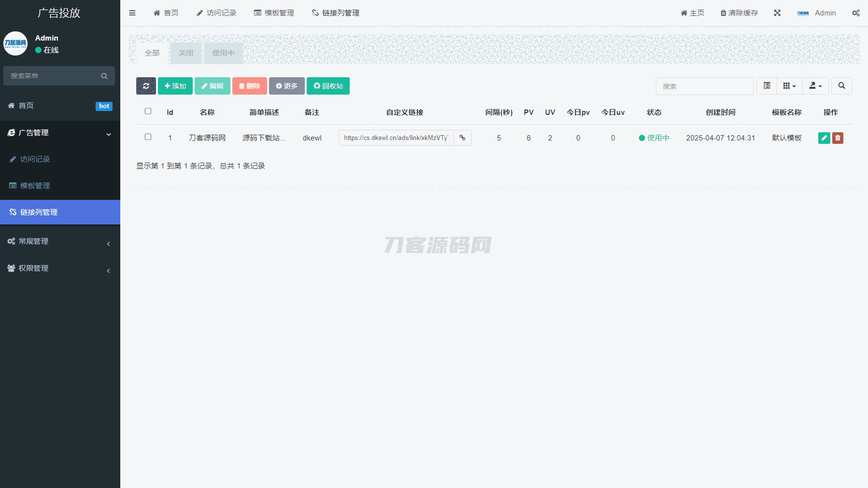Open 模板管理 in the sidebar
Screen dimensions: 868x488
60,186
